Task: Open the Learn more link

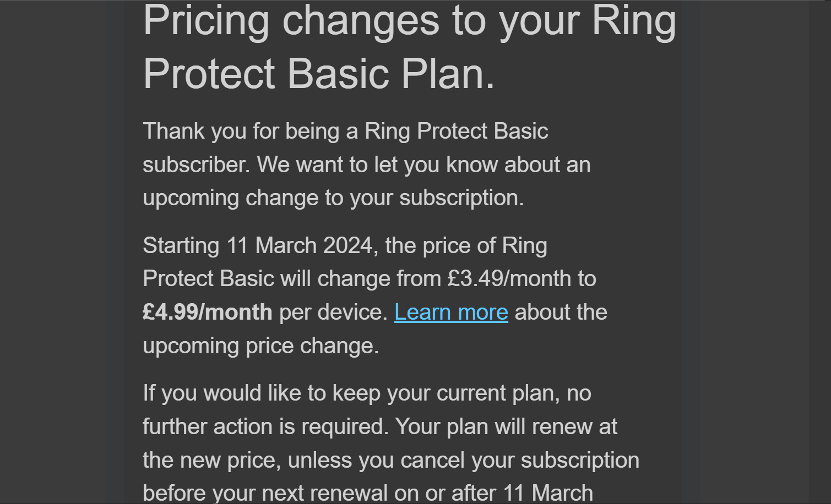Action: click(450, 313)
